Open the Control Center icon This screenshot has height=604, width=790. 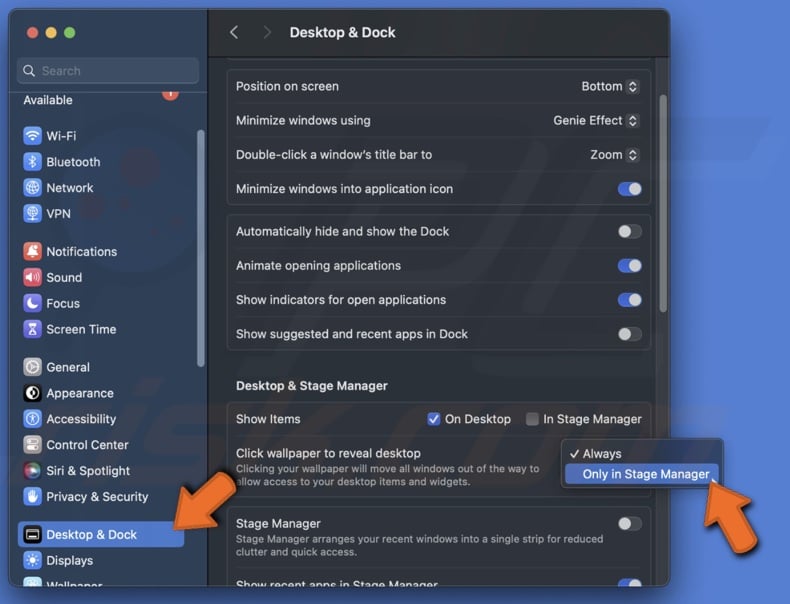tap(32, 445)
